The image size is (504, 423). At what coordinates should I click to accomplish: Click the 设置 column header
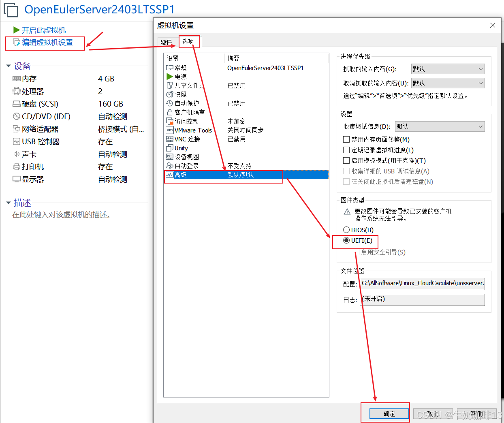tap(173, 58)
